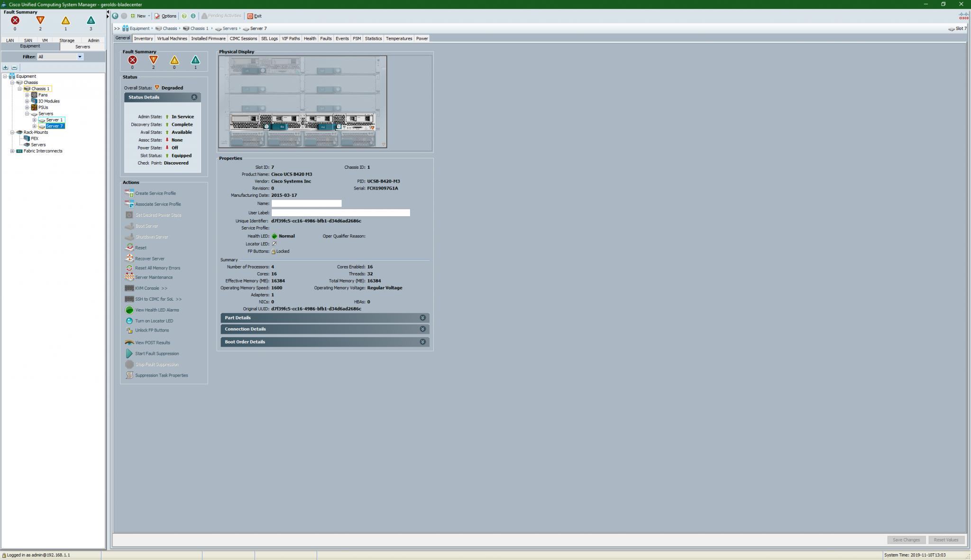Collapse the Status Details section
This screenshot has width=971, height=560.
coord(194,97)
